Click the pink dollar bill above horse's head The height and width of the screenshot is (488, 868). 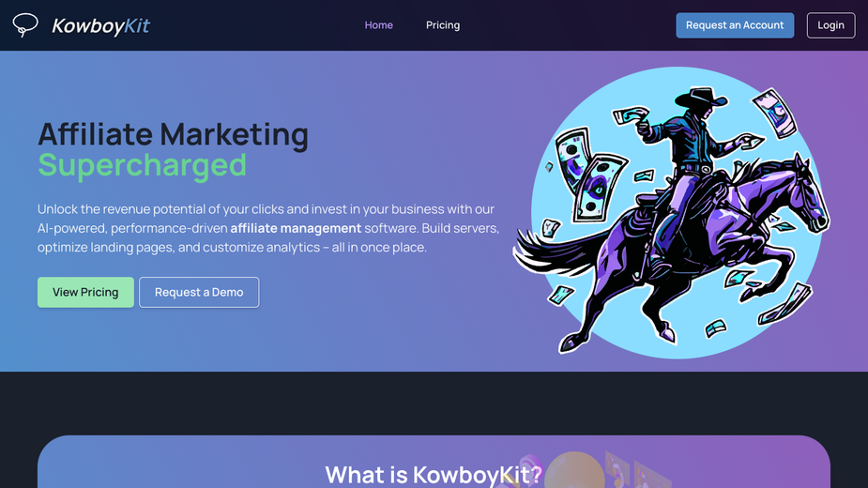(775, 114)
